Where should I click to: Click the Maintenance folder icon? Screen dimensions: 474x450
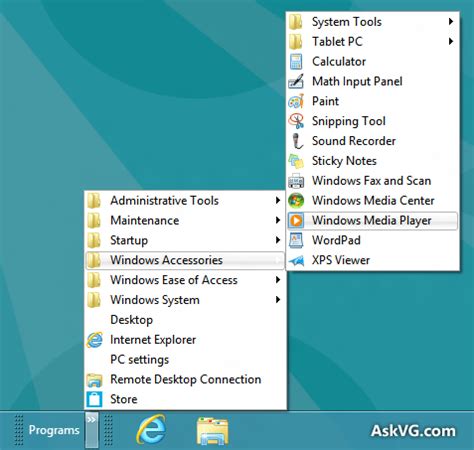94,220
